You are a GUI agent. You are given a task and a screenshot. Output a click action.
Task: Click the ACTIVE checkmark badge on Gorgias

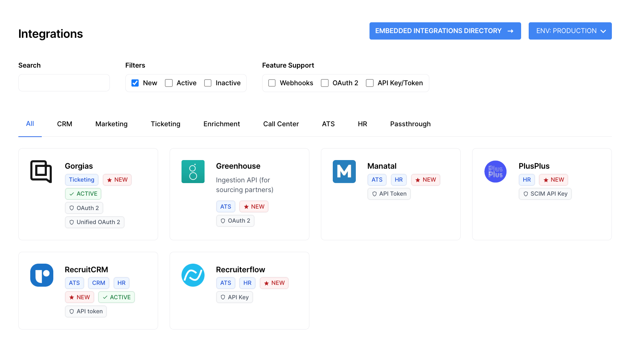coord(83,194)
